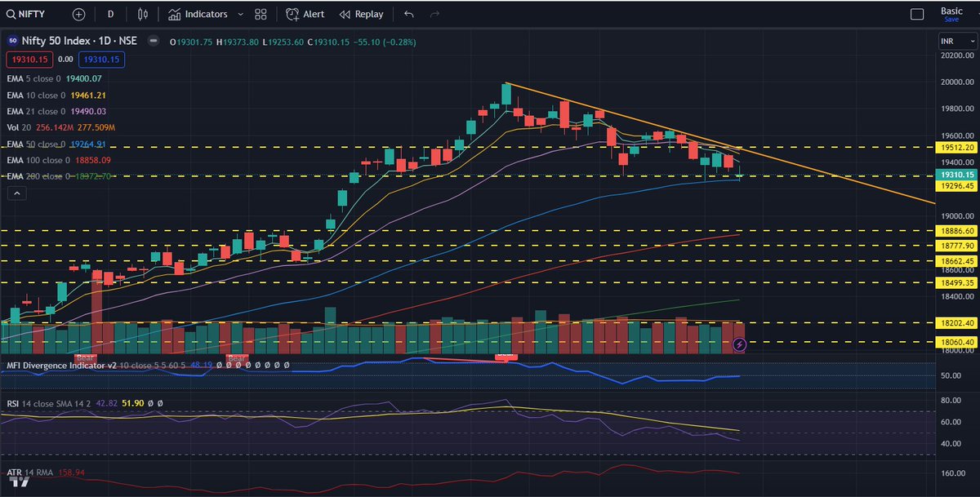Screen dimensions: 980x497
Task: Select the MFI Divergence Indicator v2 legend
Action: click(x=147, y=366)
